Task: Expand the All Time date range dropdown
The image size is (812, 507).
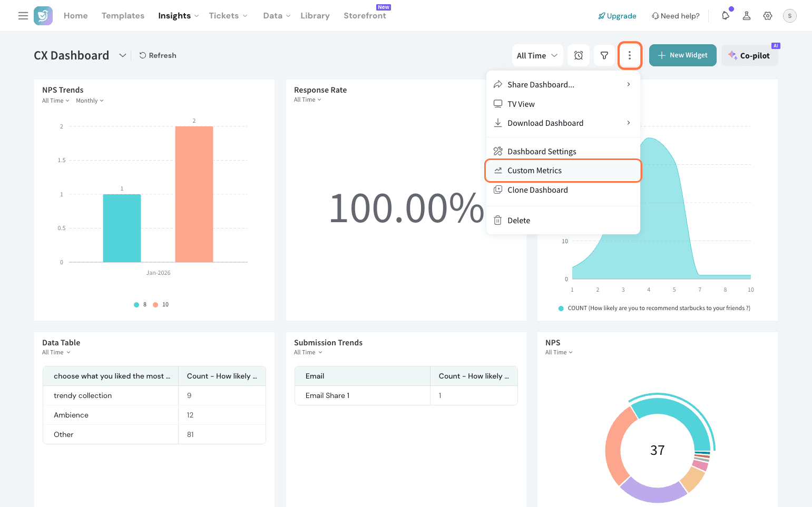Action: tap(537, 55)
